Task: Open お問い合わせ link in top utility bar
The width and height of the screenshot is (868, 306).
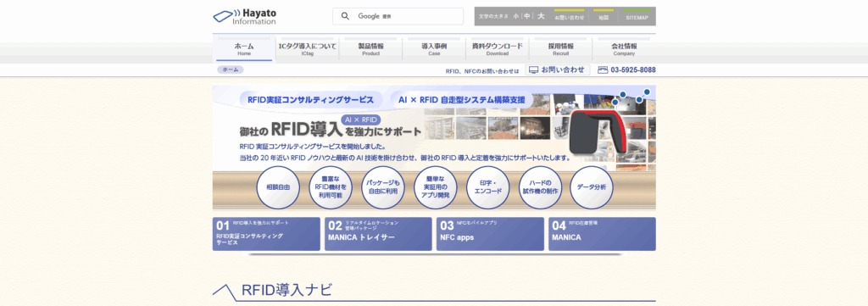Action: click(569, 17)
